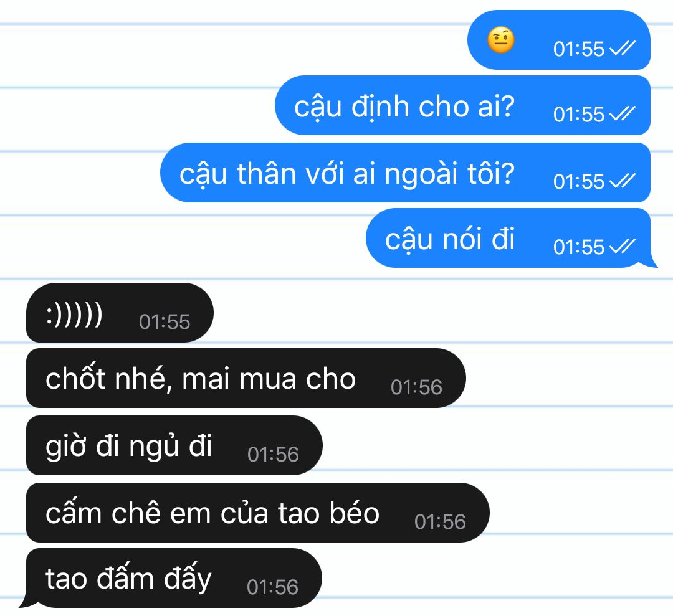This screenshot has width=673, height=616.
Task: Click read checkmarks on 'cậu thân với ai ngoài tôi?'
Action: [x=623, y=181]
